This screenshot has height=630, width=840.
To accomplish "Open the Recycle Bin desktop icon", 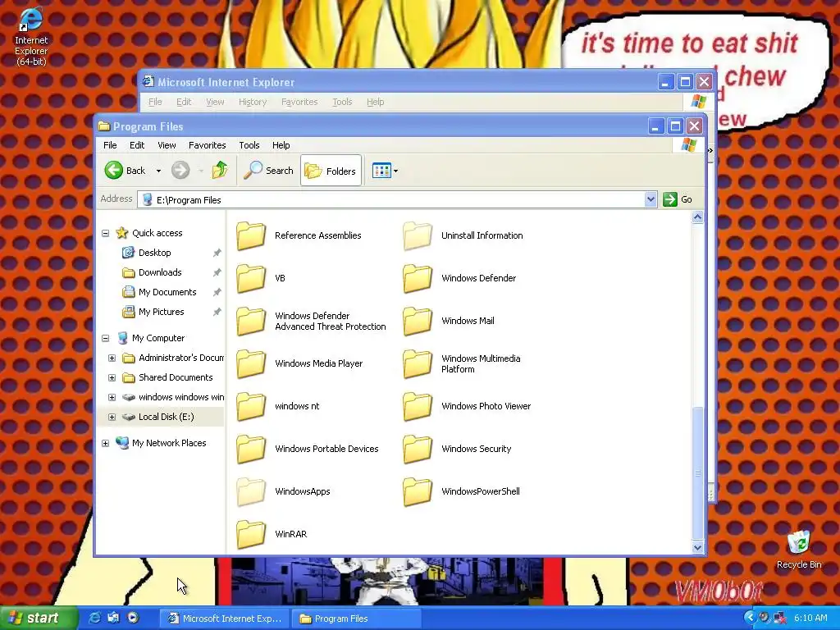I will 799,549.
